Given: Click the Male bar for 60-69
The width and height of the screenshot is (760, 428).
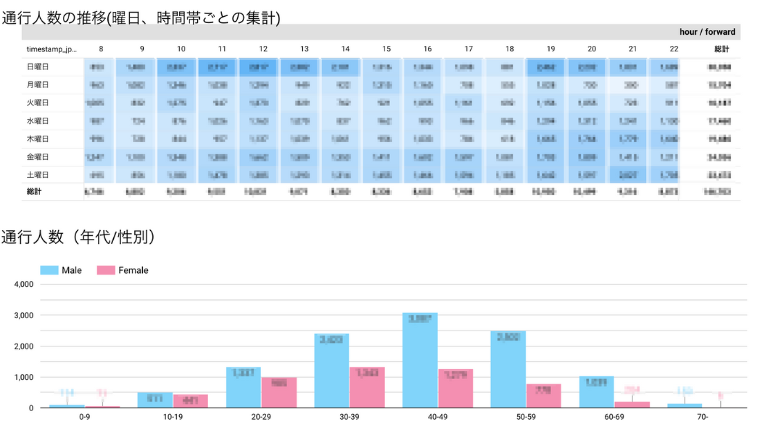Looking at the screenshot, I should 597,392.
